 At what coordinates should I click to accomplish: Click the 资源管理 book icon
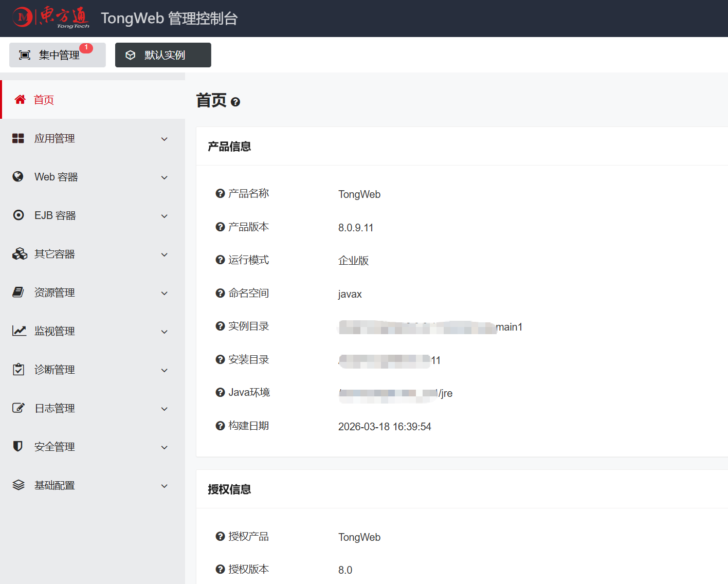click(18, 292)
